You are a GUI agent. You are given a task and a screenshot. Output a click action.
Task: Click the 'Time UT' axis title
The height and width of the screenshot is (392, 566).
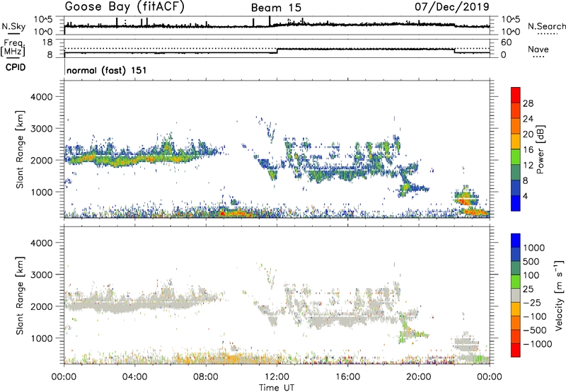277,388
